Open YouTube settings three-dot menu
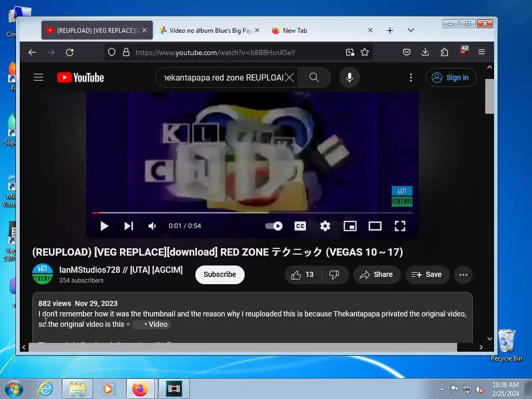Viewport: 532px width, 399px height. pos(411,78)
